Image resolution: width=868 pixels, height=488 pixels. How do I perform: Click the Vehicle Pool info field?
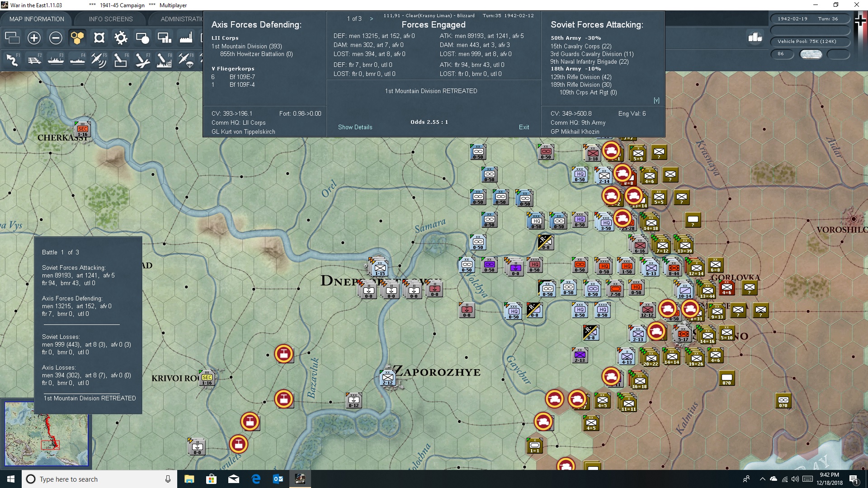(x=810, y=42)
